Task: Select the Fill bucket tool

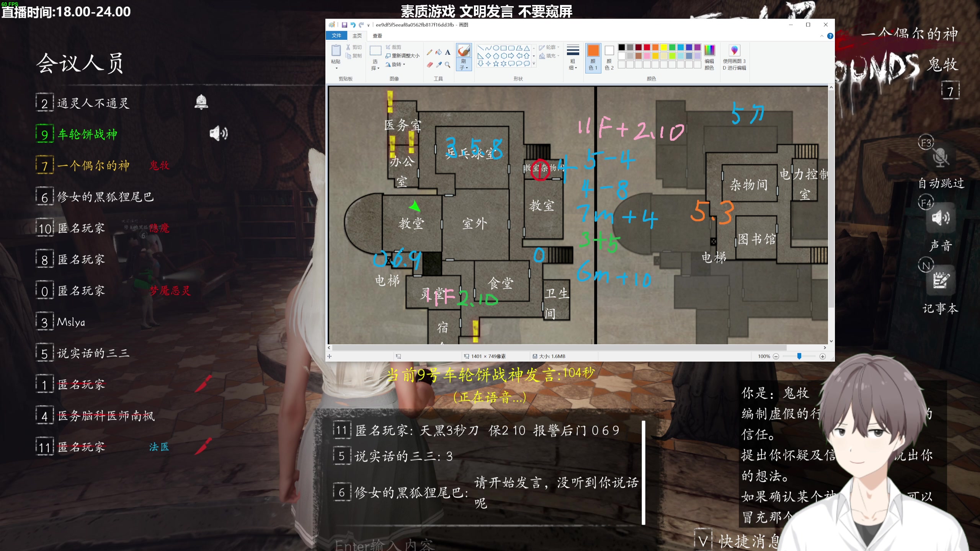Action: tap(439, 52)
